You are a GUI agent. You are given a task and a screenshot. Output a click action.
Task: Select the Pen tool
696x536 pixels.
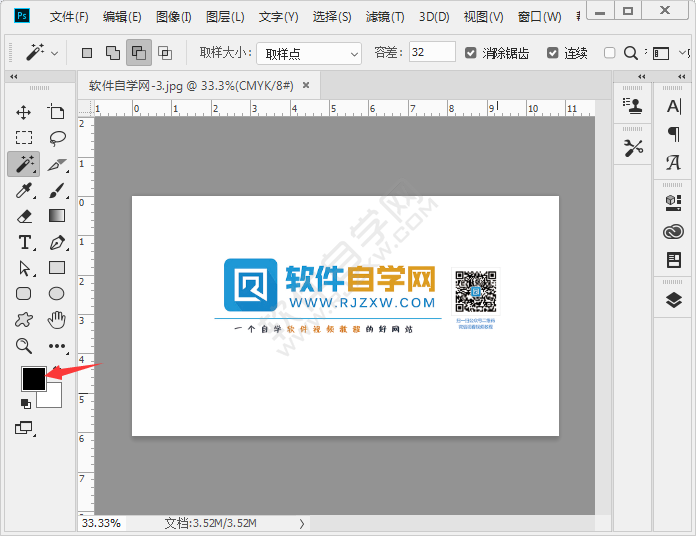coord(57,243)
